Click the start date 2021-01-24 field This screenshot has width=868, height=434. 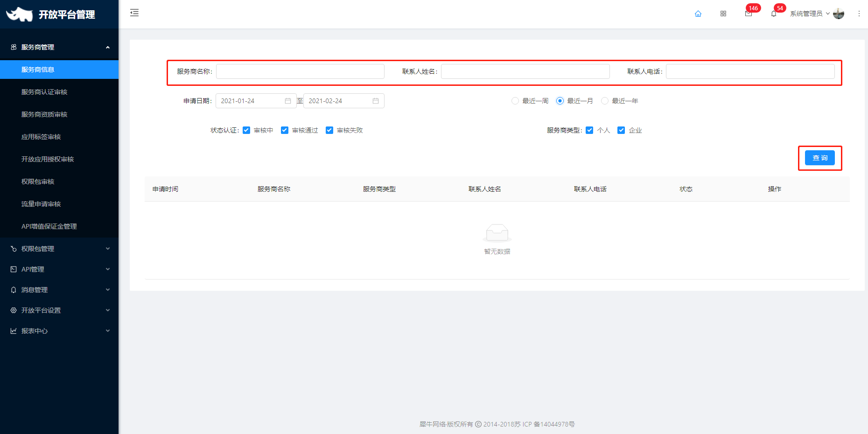click(x=256, y=101)
